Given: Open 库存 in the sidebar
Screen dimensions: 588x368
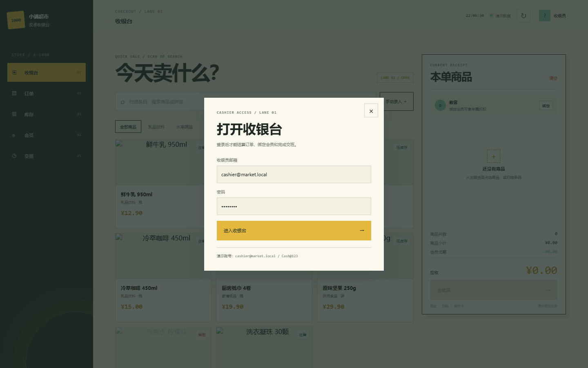Looking at the screenshot, I should point(47,114).
